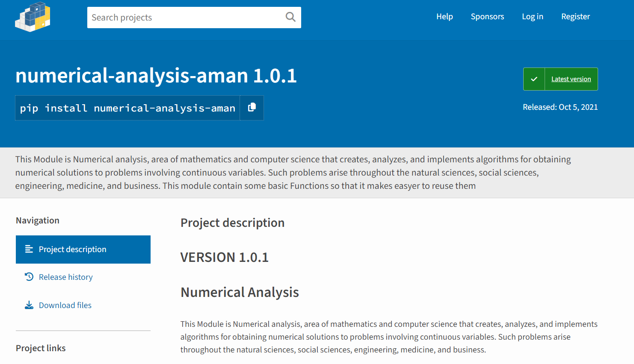Click the VERSION 1.0.1 heading
This screenshot has height=364, width=634.
[224, 257]
